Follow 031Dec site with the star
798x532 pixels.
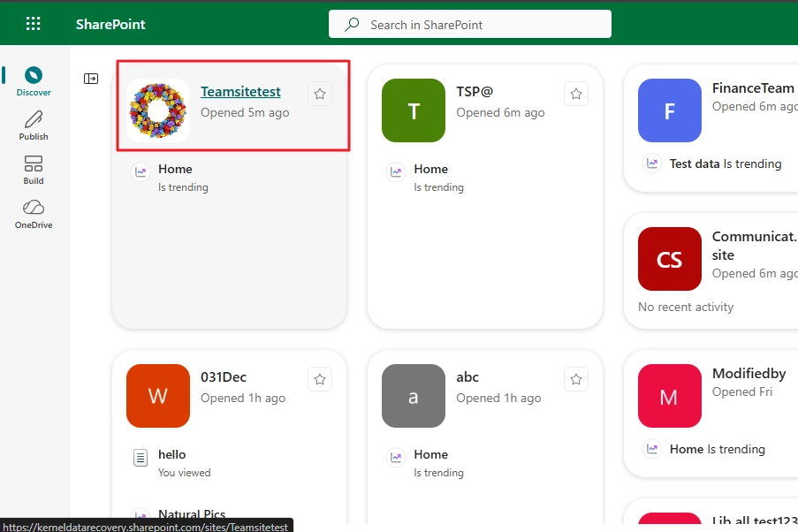[x=320, y=379]
